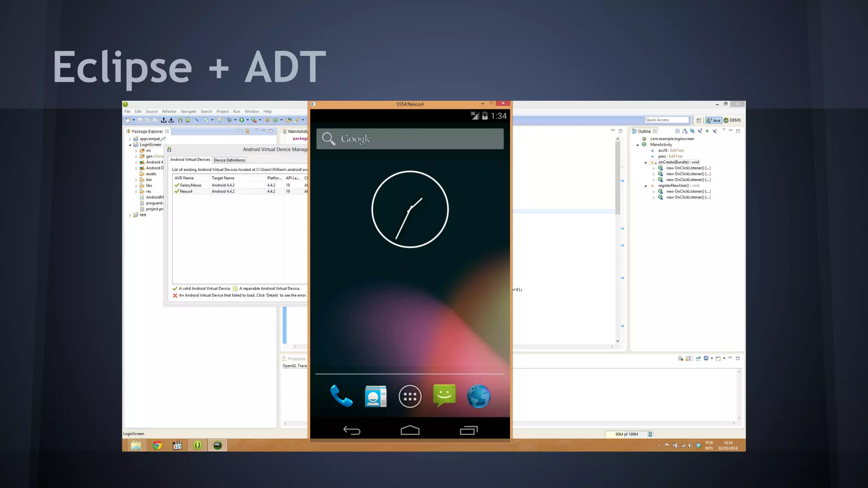Expand the res folder

point(136,192)
